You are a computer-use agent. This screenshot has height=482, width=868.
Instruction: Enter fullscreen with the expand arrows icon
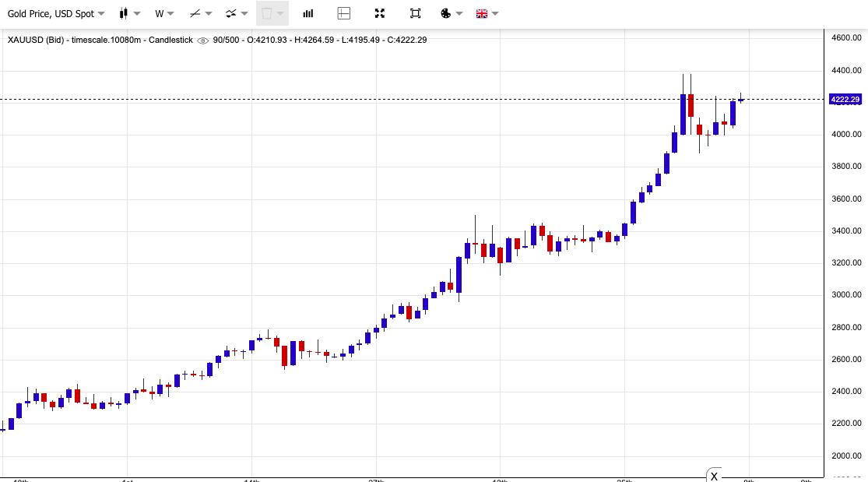pos(380,13)
